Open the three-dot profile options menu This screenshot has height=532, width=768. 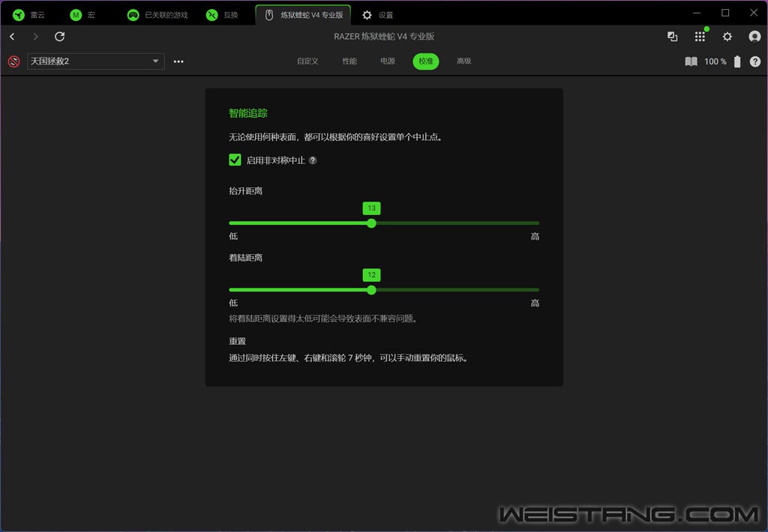coord(178,61)
